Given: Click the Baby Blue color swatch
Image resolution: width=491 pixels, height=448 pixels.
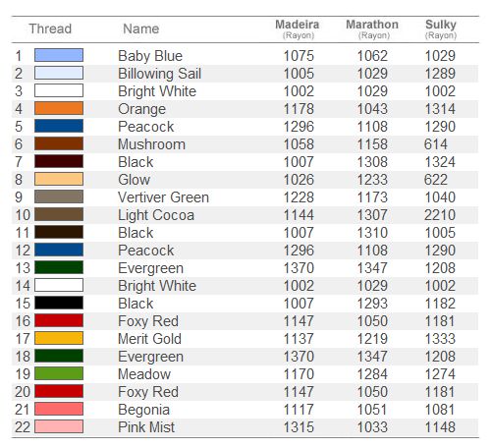Looking at the screenshot, I should [x=59, y=55].
